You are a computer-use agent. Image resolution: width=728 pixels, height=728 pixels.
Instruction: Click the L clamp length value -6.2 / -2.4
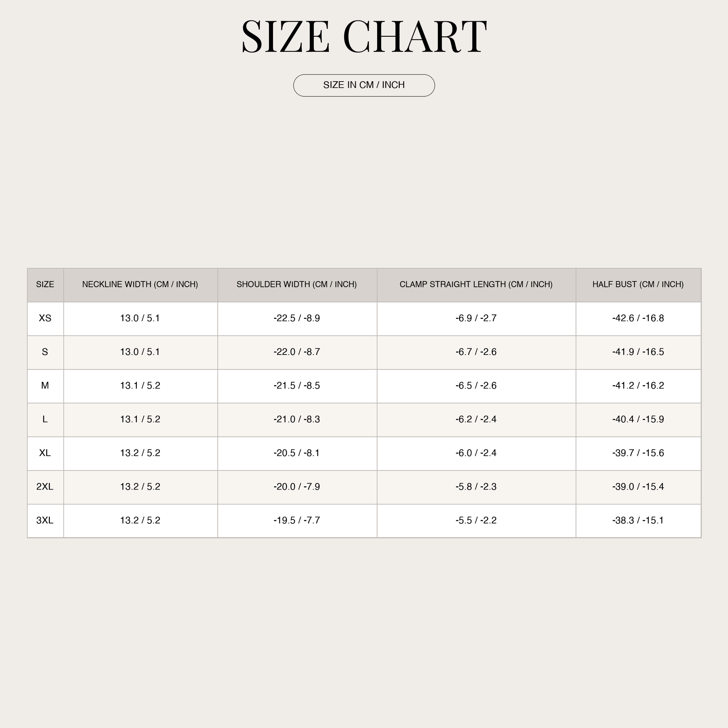[476, 419]
